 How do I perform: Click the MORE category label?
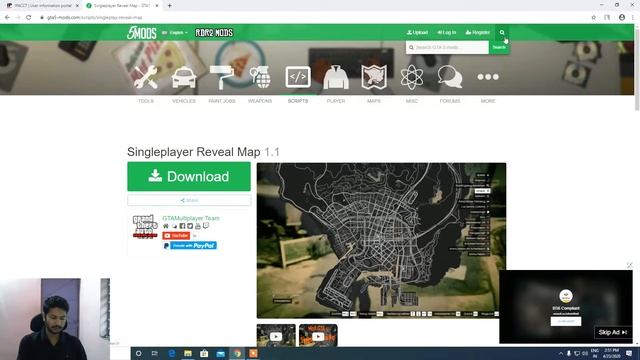click(488, 101)
